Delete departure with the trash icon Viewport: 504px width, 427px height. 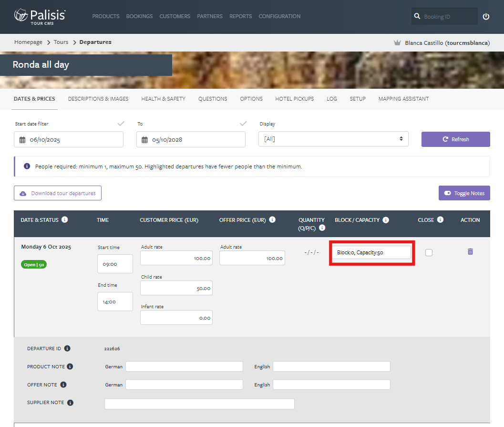[470, 251]
